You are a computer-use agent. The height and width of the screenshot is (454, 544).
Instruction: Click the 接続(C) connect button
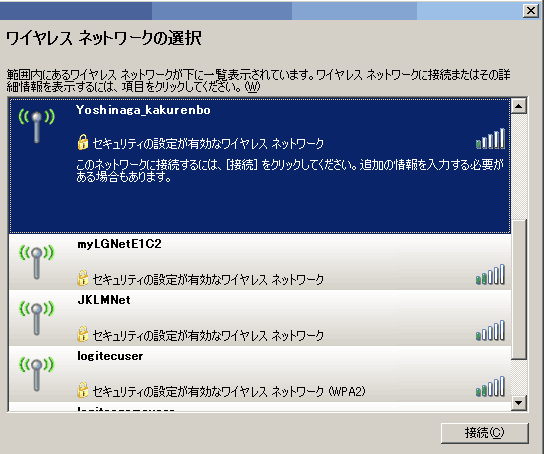[x=485, y=433]
